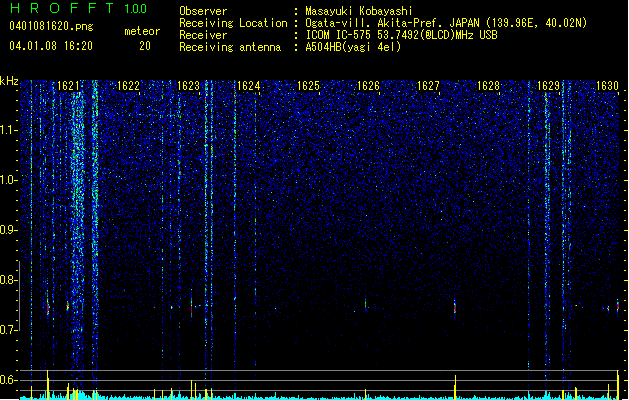Click the Ogata-vill. Akita-Pref. JAPAN location text

click(x=446, y=23)
